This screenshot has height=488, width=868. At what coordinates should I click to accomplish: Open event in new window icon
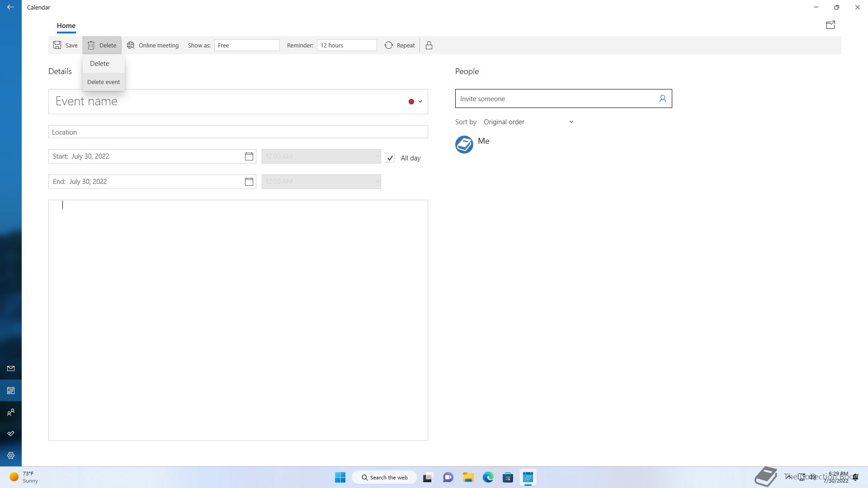830,25
